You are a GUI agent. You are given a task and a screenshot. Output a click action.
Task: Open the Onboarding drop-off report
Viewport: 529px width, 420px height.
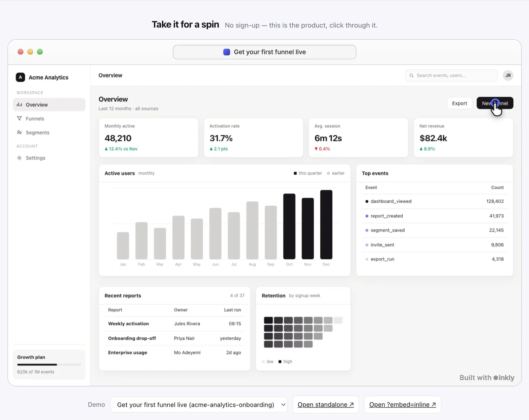[175, 338]
